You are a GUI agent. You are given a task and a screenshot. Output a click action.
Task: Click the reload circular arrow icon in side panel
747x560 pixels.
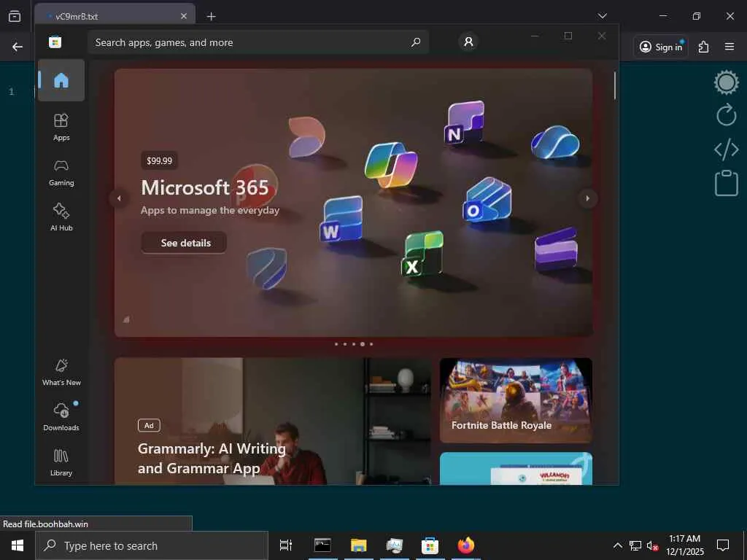726,114
